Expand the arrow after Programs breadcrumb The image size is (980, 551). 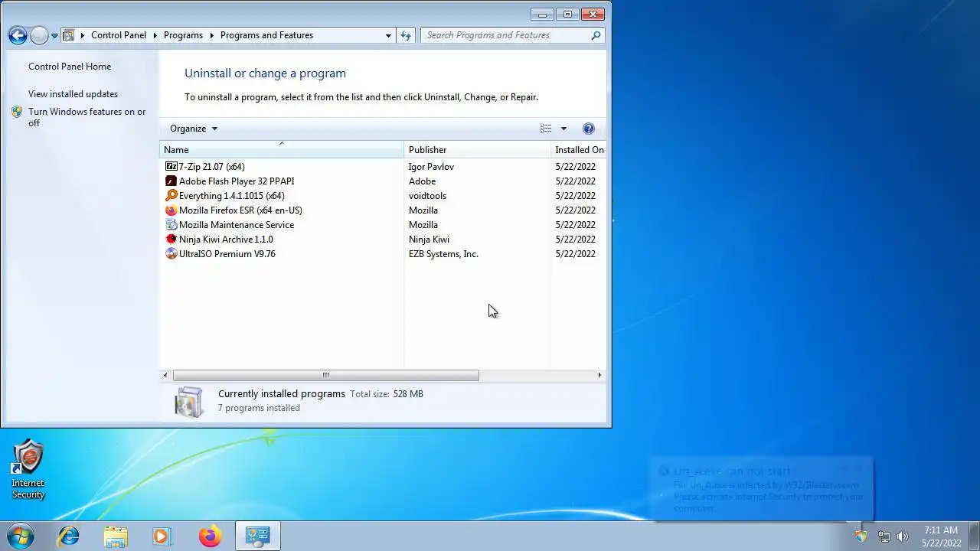pyautogui.click(x=211, y=35)
